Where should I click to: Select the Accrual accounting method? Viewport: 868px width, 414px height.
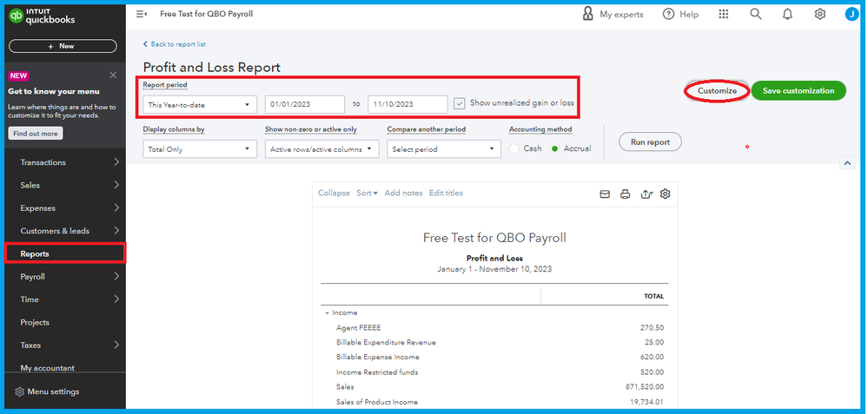pyautogui.click(x=554, y=148)
